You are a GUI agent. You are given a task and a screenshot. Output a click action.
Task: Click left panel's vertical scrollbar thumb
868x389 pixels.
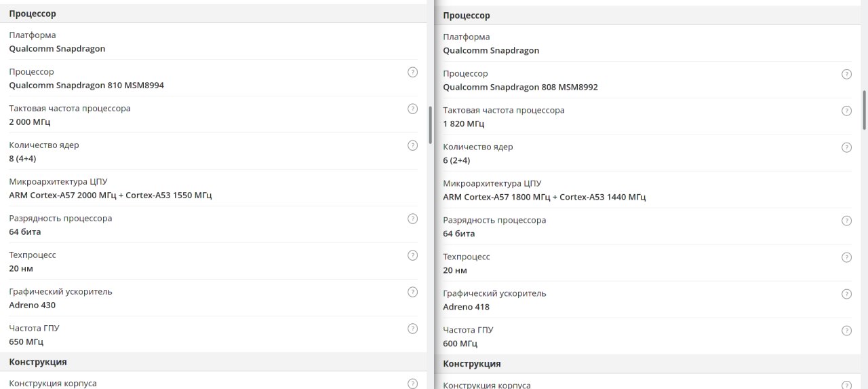(430, 125)
